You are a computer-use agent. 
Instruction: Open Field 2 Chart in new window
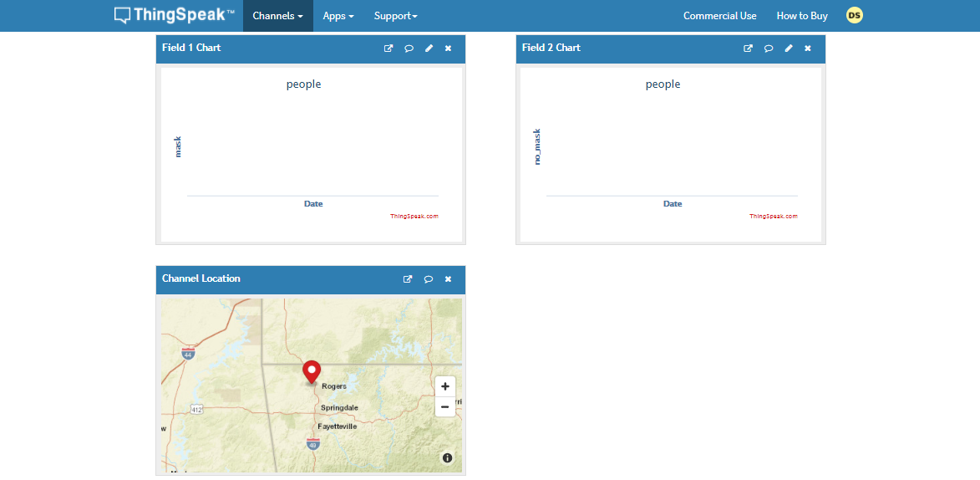pos(748,49)
